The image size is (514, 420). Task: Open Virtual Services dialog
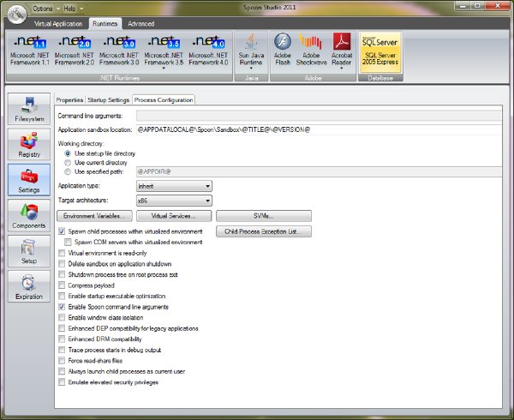click(174, 216)
